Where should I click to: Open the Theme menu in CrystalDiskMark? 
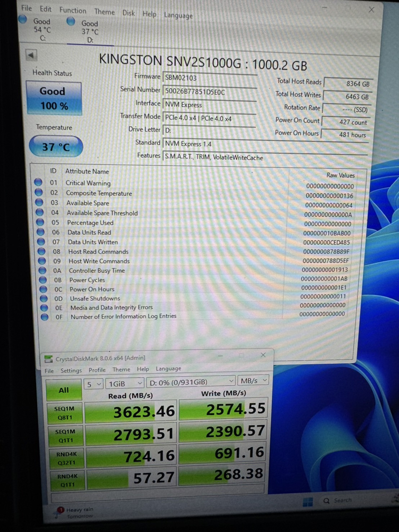tap(121, 370)
